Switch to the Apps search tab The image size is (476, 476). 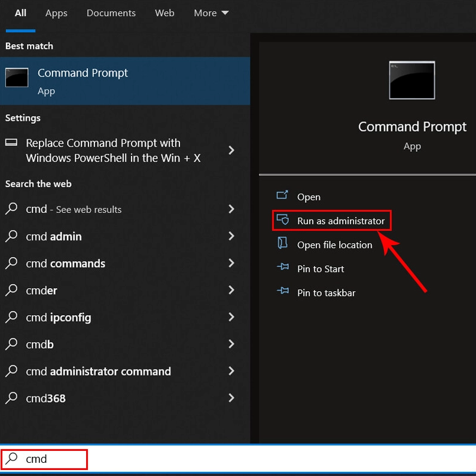pyautogui.click(x=56, y=13)
